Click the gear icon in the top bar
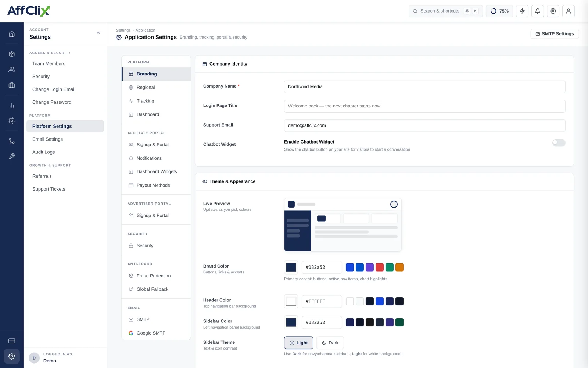Viewport: 588px width, 368px height. [553, 11]
